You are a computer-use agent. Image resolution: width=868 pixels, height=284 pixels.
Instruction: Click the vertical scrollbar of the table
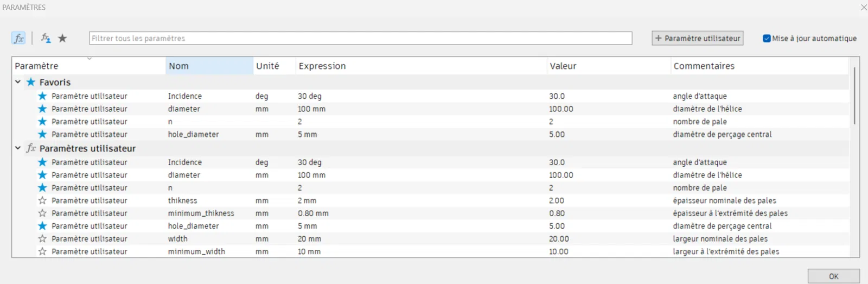(854, 96)
